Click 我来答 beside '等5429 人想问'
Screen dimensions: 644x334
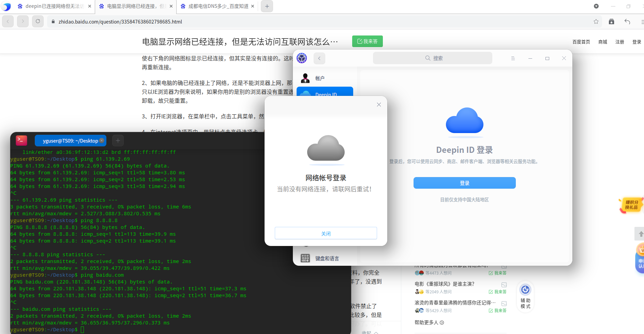(498, 310)
